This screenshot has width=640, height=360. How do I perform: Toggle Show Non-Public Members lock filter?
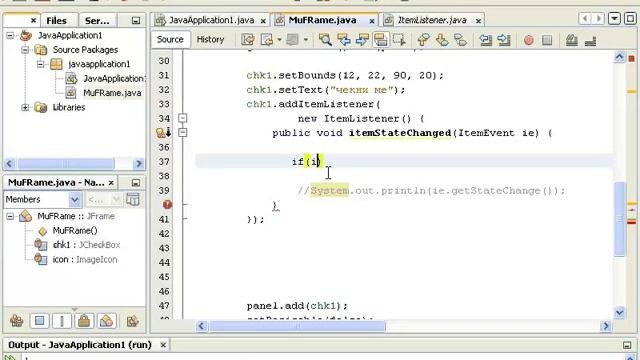point(84,321)
